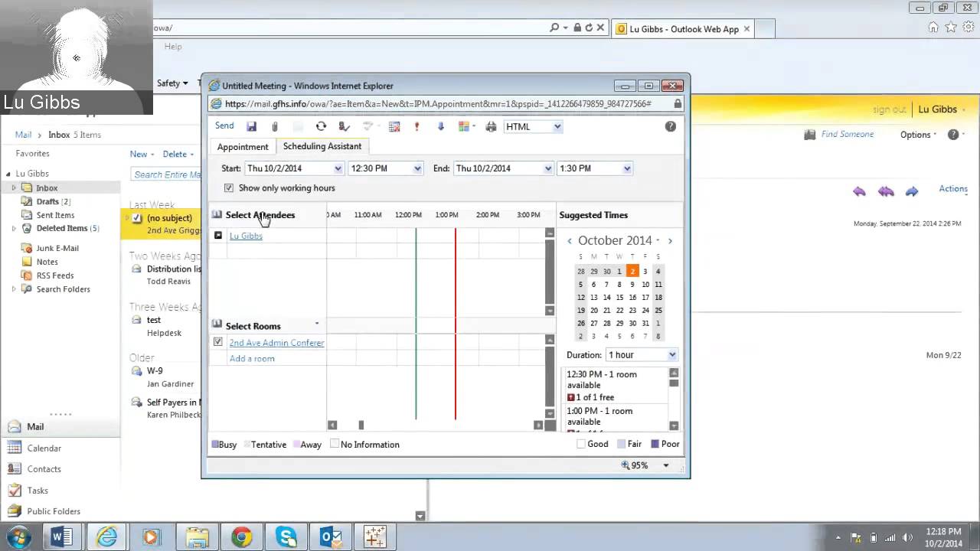The height and width of the screenshot is (551, 980).
Task: Switch to the Appointment tab
Action: click(x=243, y=147)
